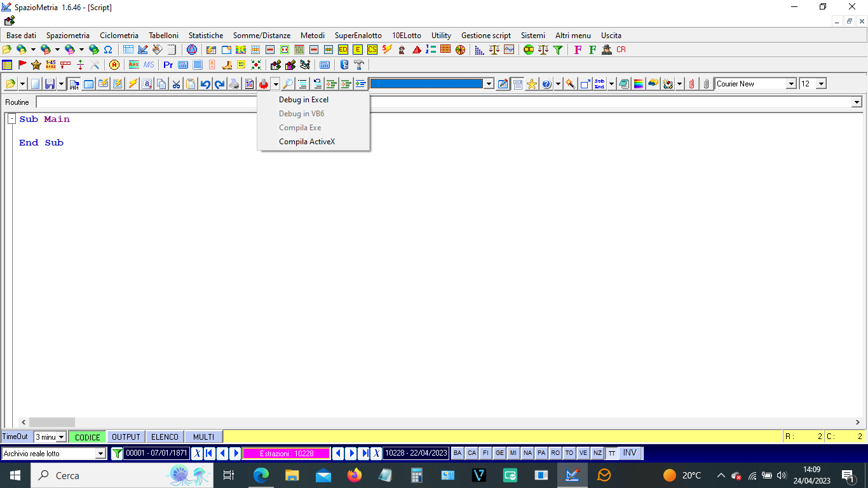Open the yellow ED icon
868x488 pixels.
[x=343, y=50]
